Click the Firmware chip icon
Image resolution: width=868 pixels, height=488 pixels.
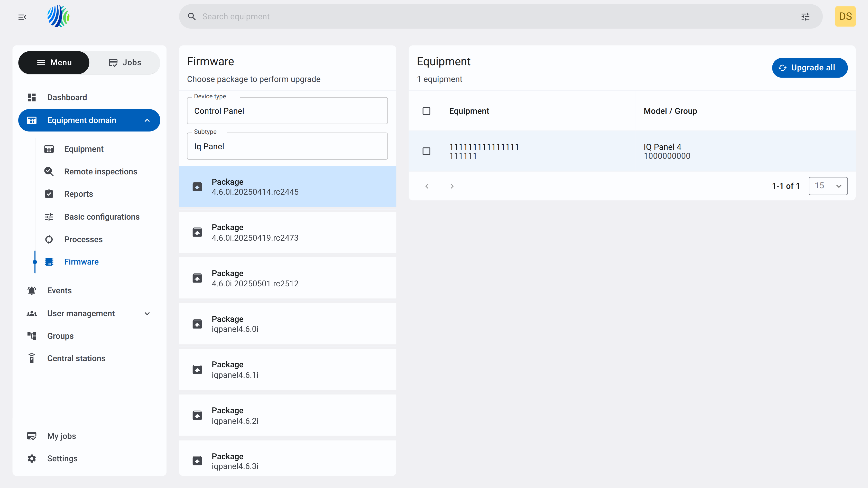pyautogui.click(x=49, y=262)
